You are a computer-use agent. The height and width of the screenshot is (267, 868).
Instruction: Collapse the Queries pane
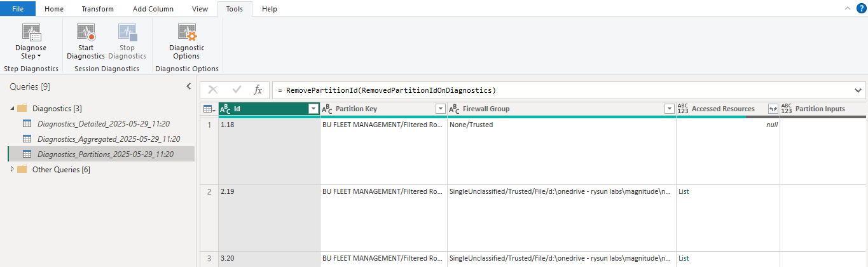coord(188,86)
